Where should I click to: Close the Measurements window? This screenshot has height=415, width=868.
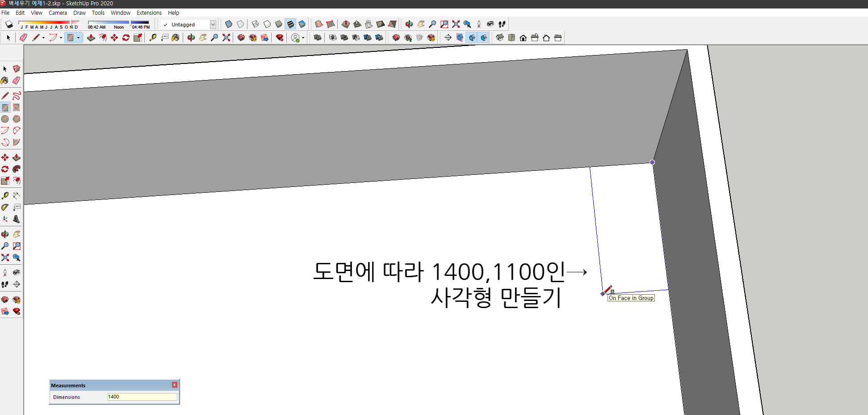point(174,385)
